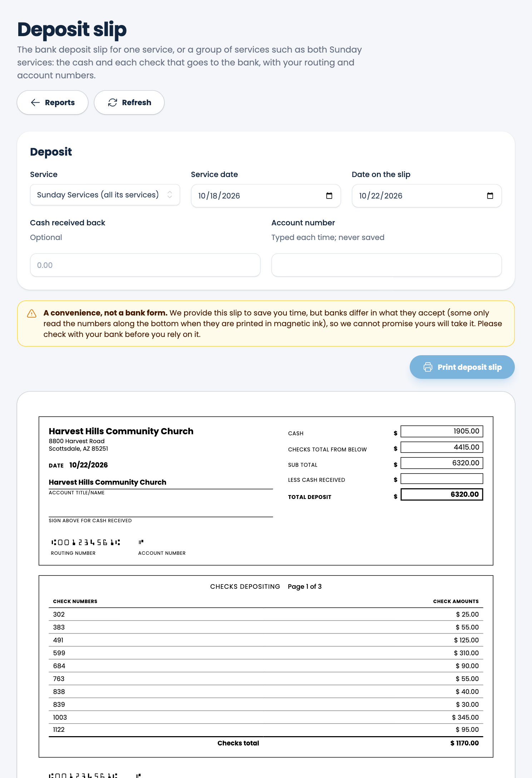
Task: Click the Refresh button
Action: (x=129, y=103)
